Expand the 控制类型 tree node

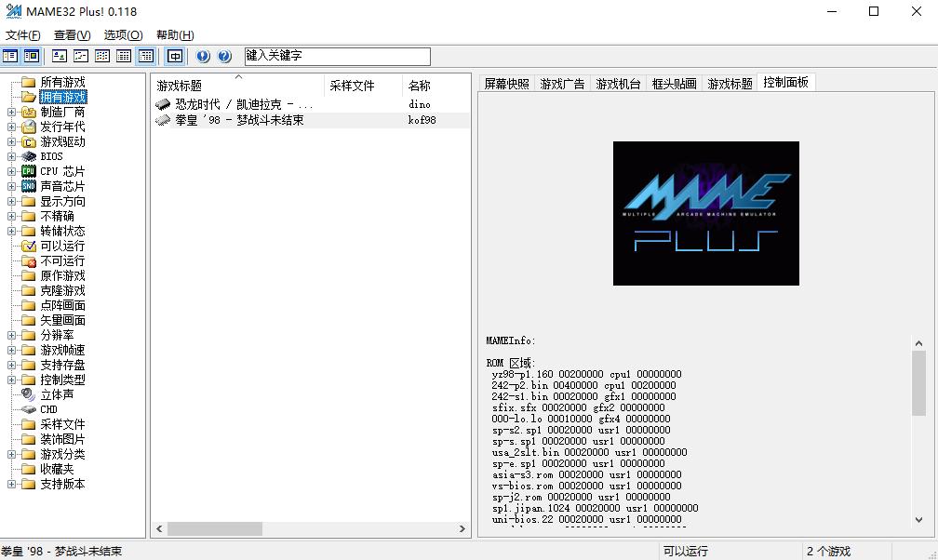point(11,380)
